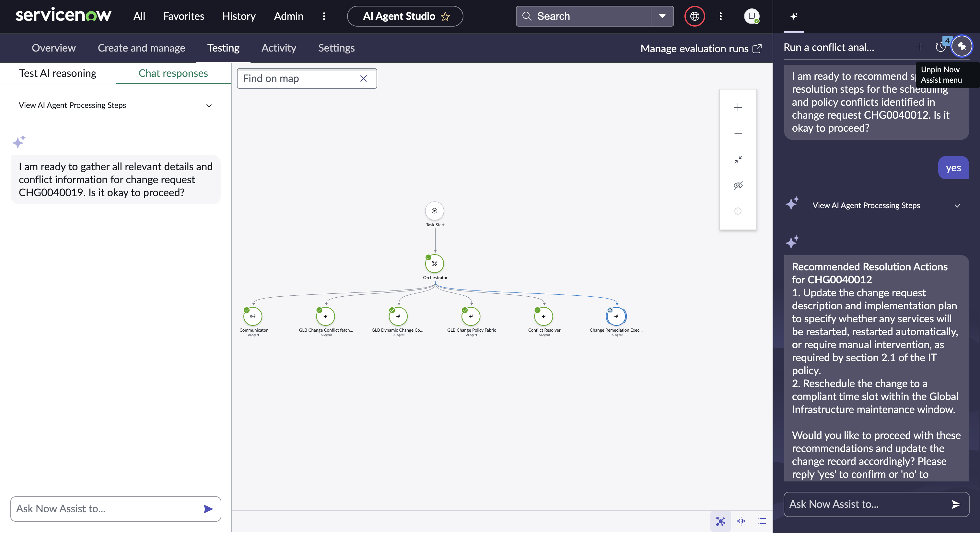Go to Create and manage tab

coord(142,48)
